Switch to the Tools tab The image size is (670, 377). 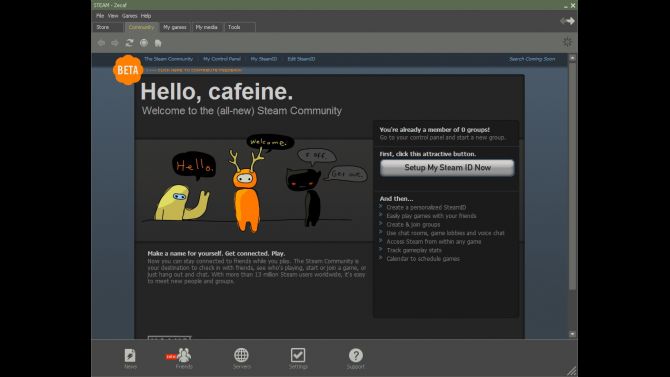point(239,27)
